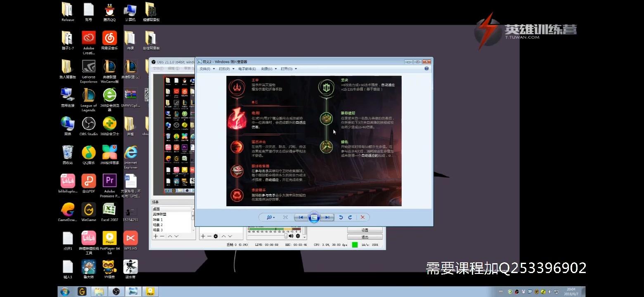Viewport: 644px width, 297px height.
Task: Select 场景 2 in OBS scenes list
Action: coord(171,225)
